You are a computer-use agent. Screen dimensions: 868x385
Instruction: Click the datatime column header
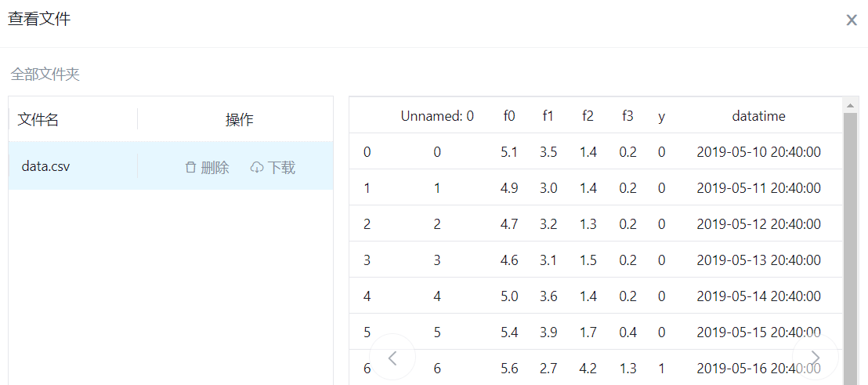[758, 116]
